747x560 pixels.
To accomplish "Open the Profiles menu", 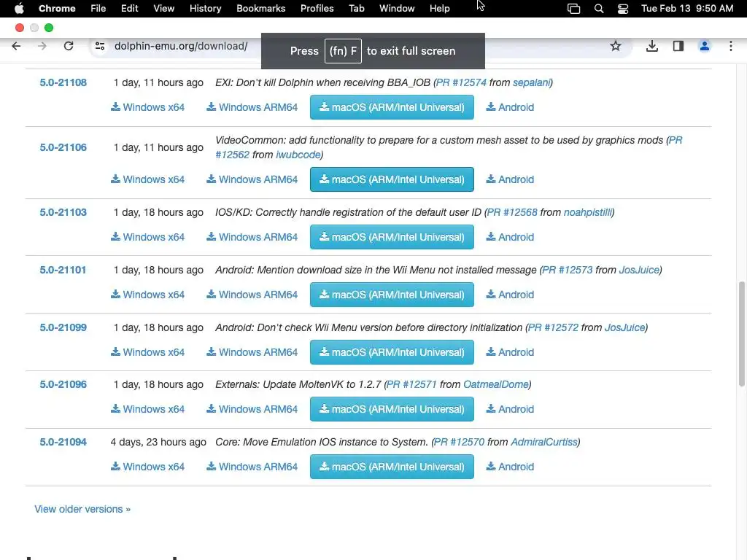I will tap(317, 9).
